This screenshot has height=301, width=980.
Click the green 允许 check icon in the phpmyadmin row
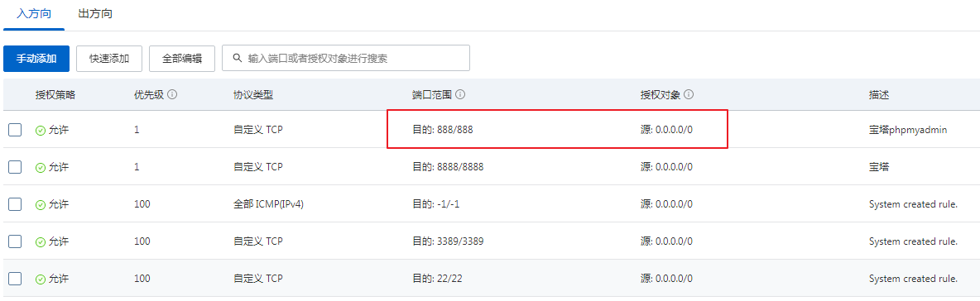point(41,131)
